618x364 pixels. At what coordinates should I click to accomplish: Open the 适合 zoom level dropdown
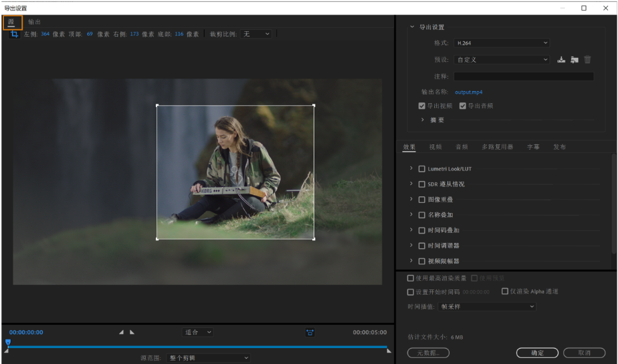(198, 332)
